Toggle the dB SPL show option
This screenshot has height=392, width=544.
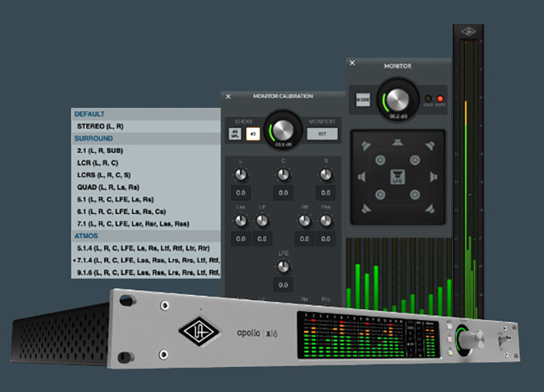coord(235,134)
